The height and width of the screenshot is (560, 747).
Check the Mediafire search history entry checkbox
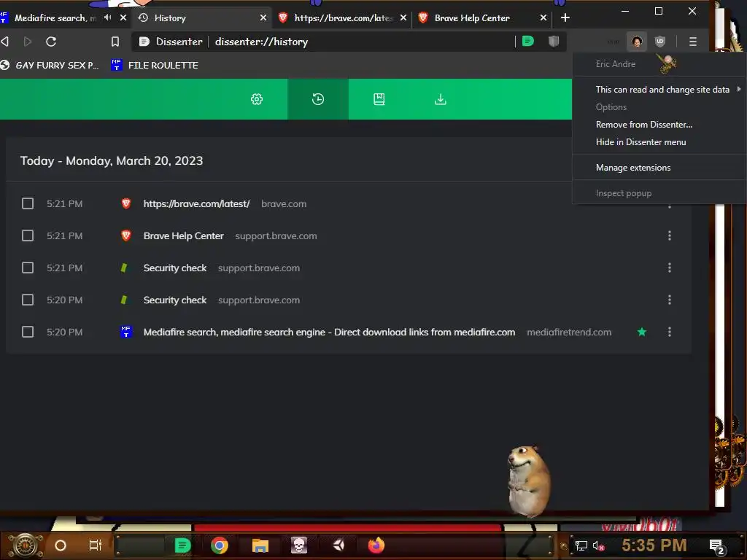28,332
